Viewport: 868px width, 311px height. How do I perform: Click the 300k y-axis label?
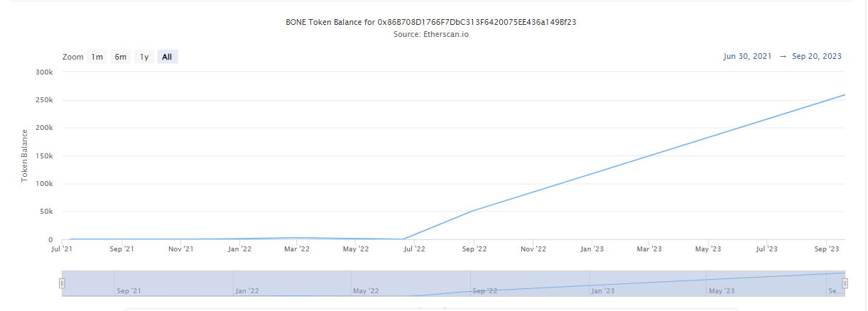click(x=44, y=72)
